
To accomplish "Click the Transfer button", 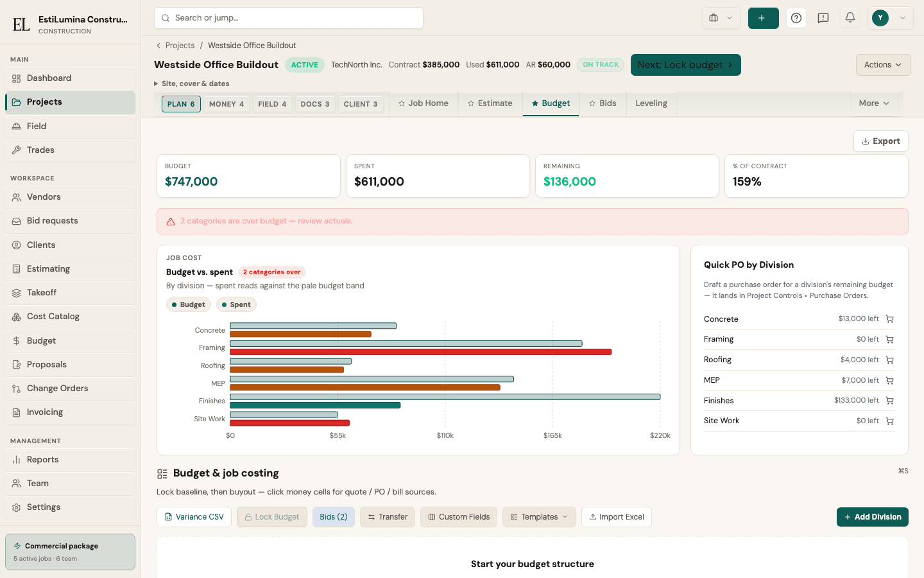I will (x=388, y=517).
